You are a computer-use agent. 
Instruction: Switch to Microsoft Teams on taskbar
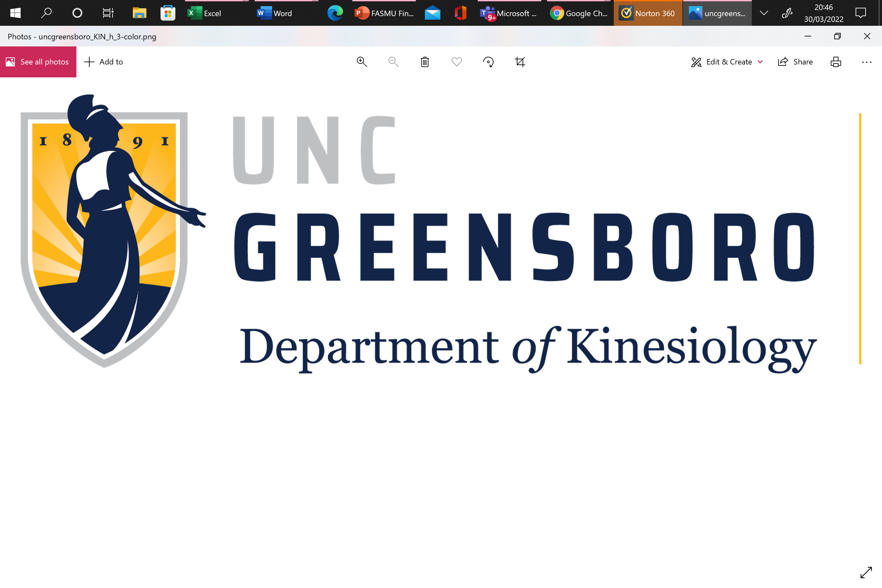pyautogui.click(x=509, y=13)
